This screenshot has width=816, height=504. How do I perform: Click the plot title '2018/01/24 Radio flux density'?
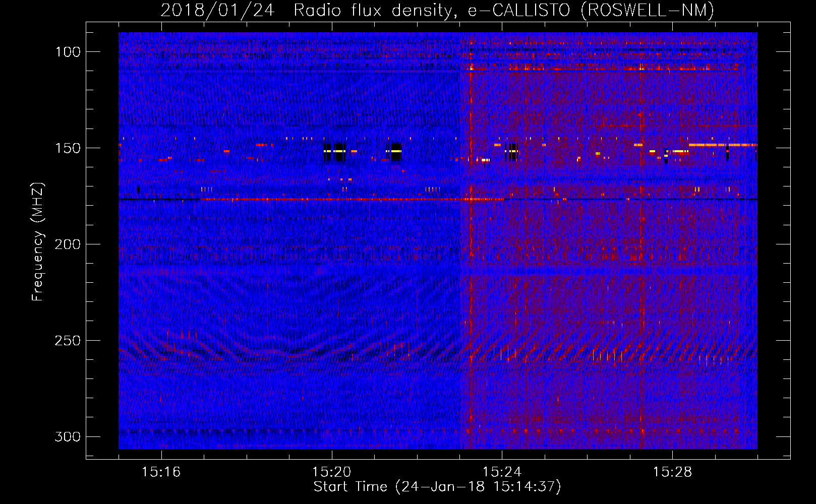(x=309, y=11)
